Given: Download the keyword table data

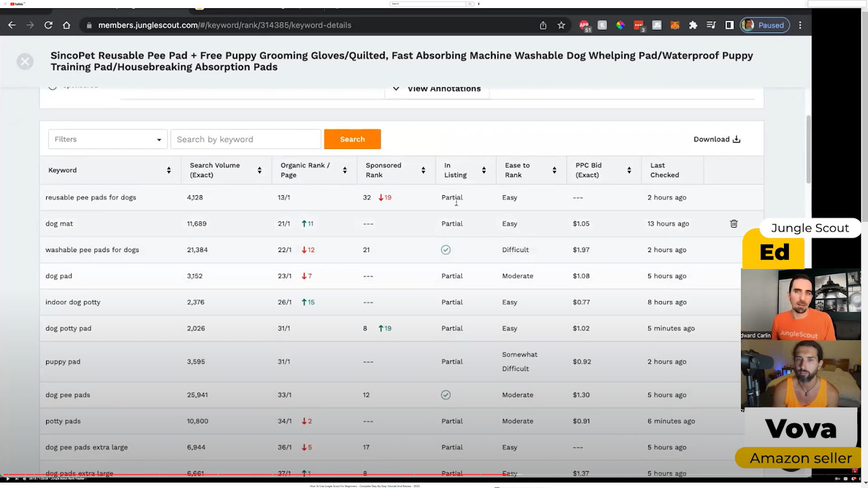Looking at the screenshot, I should point(717,139).
